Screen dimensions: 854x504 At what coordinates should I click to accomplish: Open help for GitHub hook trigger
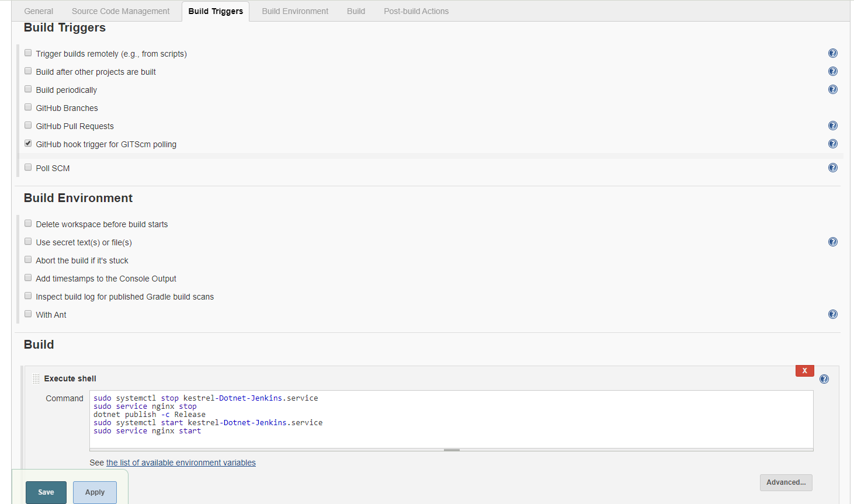pyautogui.click(x=833, y=144)
